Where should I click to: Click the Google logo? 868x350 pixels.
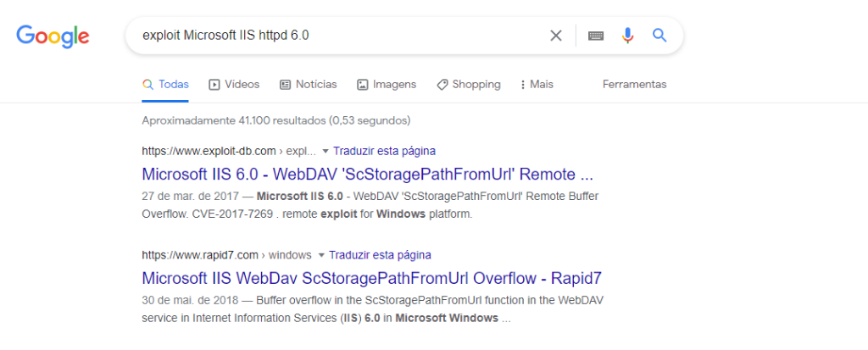(x=53, y=36)
